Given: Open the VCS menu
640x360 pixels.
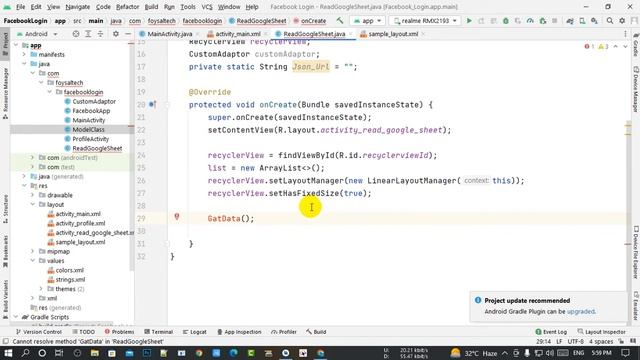Looking at the screenshot, I should pyautogui.click(x=207, y=7).
